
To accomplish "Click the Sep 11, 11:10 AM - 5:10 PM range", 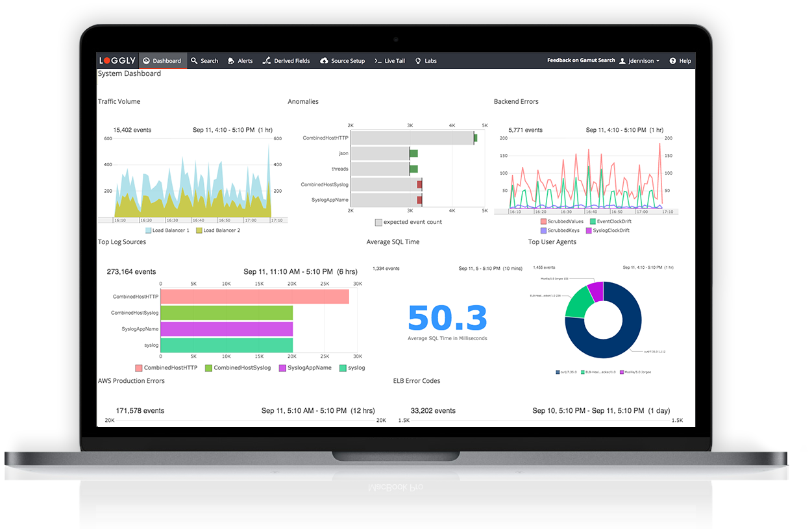I will [x=301, y=271].
